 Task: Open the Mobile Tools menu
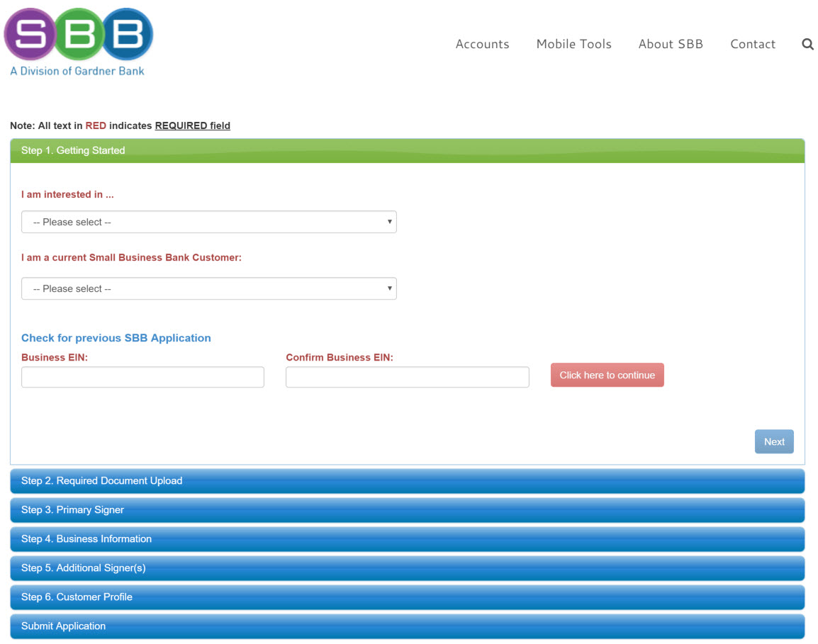[x=574, y=45]
